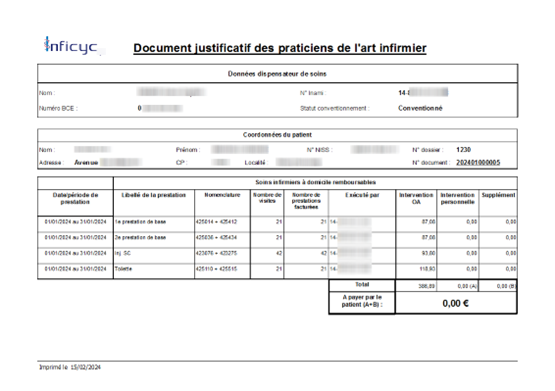Click the 'Coordonnées du patient' section header

tap(277, 135)
